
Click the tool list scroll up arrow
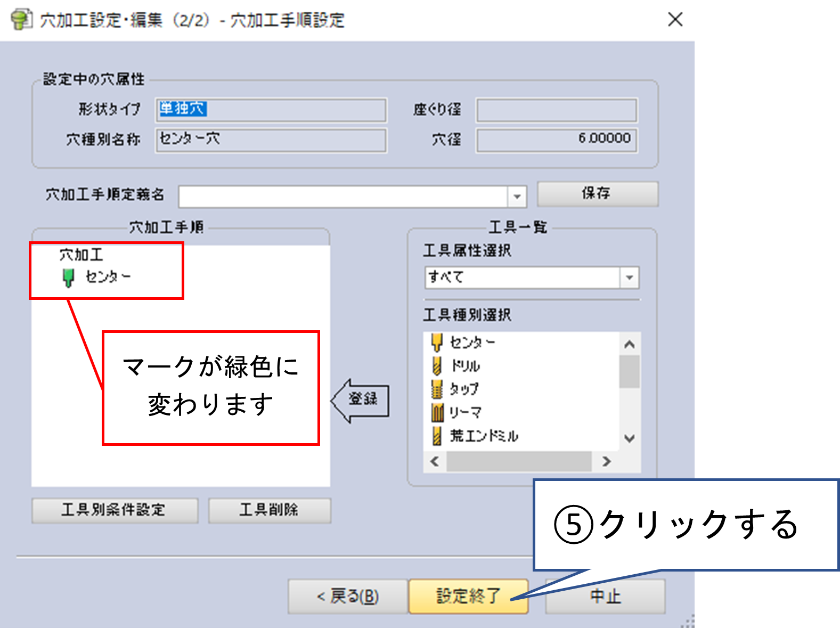pos(630,344)
